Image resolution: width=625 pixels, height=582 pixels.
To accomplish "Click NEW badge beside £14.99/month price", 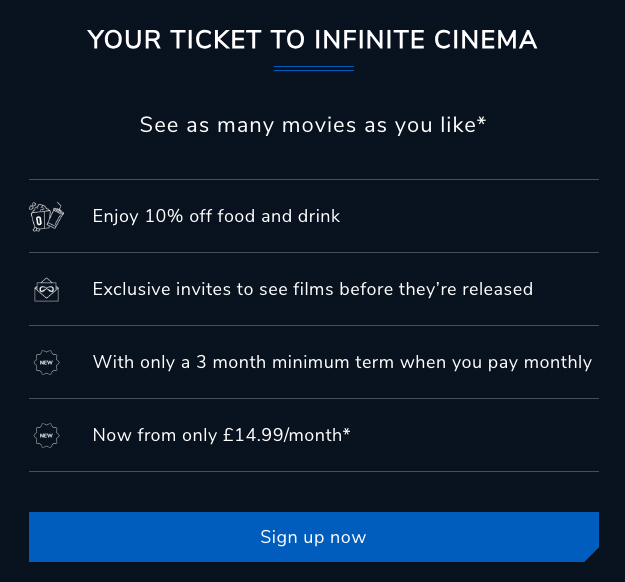I will coord(46,435).
